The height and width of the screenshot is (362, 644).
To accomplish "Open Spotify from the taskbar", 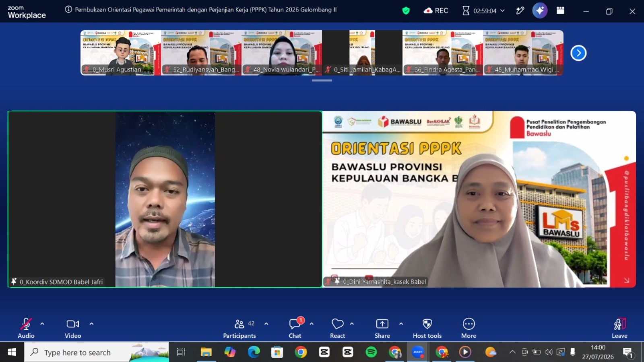I will pos(371,352).
